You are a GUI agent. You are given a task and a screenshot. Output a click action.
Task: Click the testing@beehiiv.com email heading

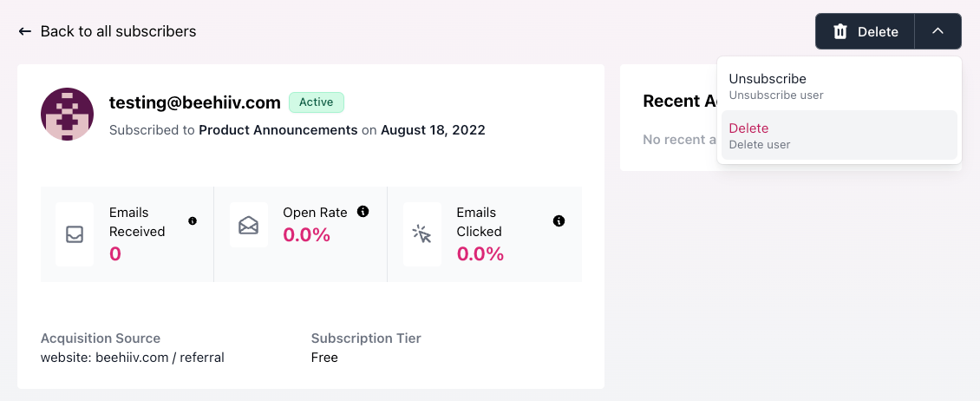click(x=195, y=102)
